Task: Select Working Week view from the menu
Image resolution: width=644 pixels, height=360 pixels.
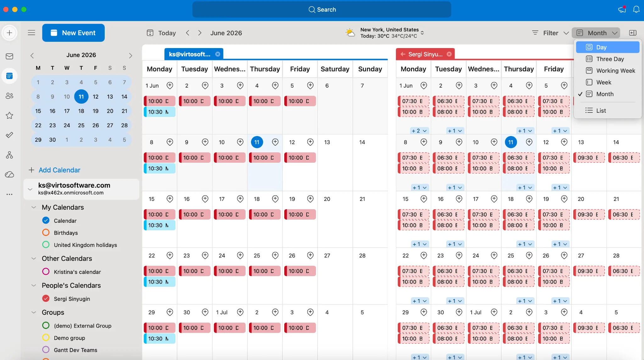Action: (x=608, y=70)
